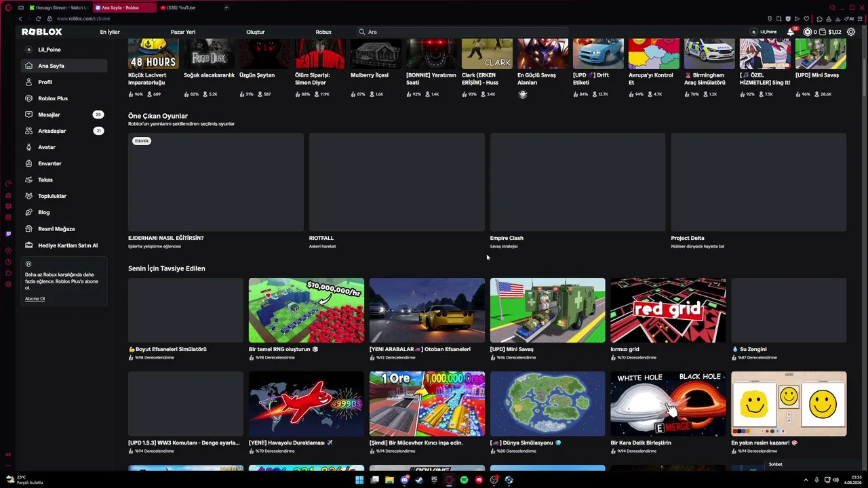The width and height of the screenshot is (868, 488).
Task: Click the Roblox search field
Action: pyautogui.click(x=463, y=32)
